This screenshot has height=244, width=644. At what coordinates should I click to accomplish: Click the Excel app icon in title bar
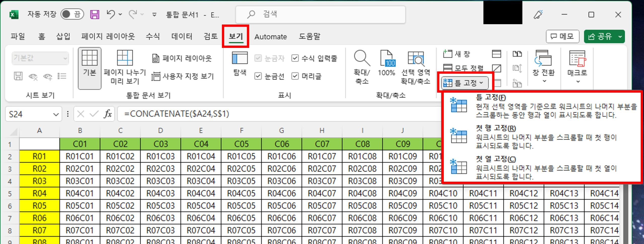pos(14,14)
